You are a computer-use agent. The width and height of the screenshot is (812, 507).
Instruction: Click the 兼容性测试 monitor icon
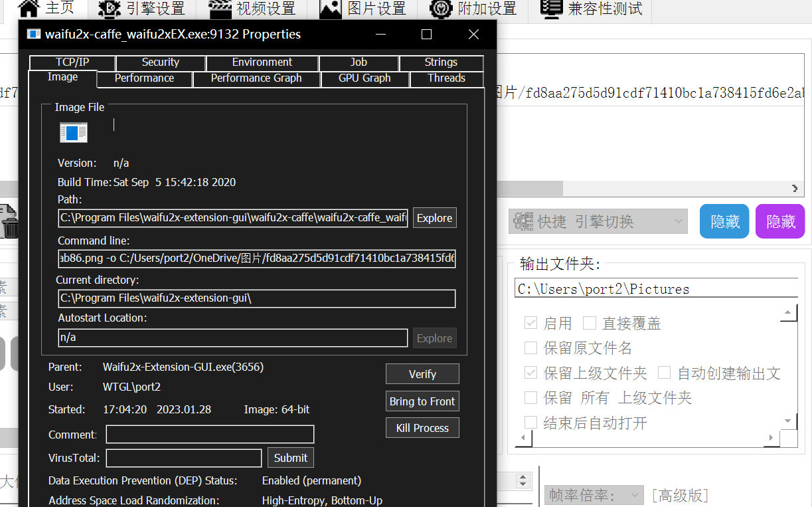tap(552, 8)
